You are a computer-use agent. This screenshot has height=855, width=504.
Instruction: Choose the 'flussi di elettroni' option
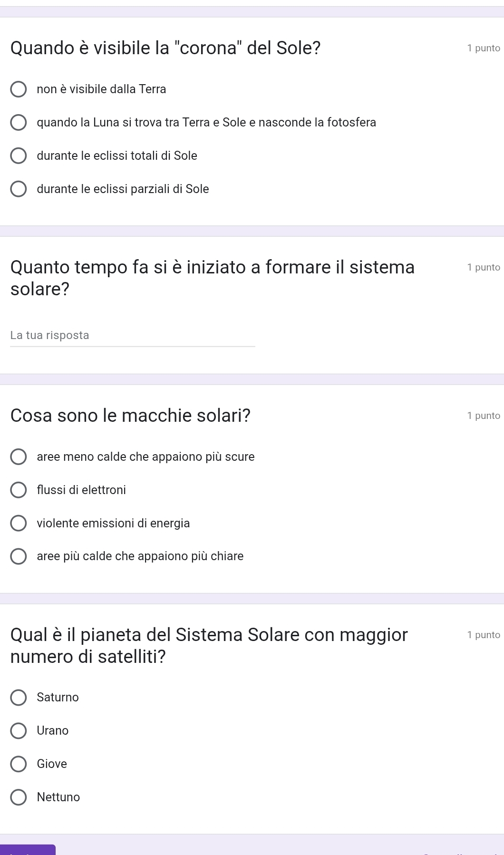coord(19,490)
